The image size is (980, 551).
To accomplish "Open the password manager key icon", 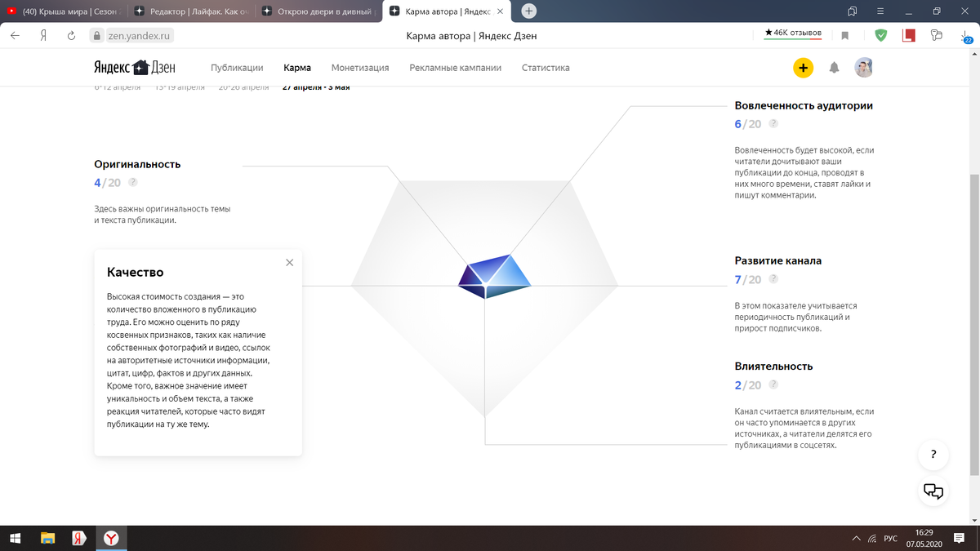I will pos(936,35).
